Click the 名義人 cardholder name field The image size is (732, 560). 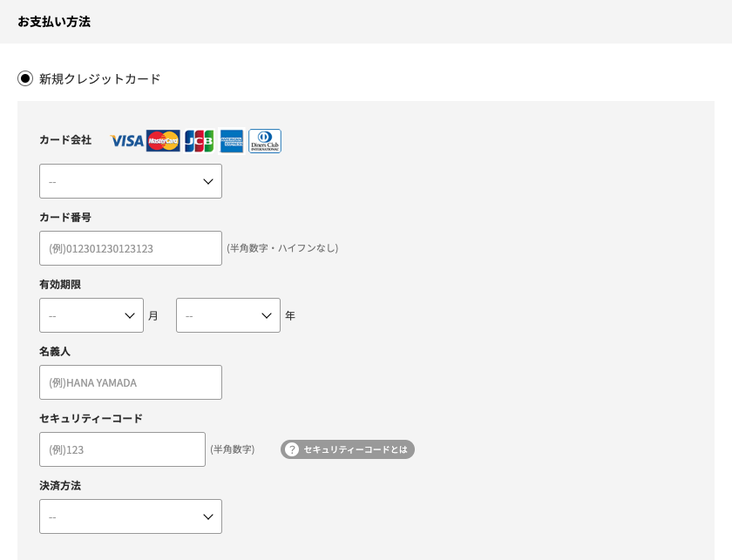(131, 382)
